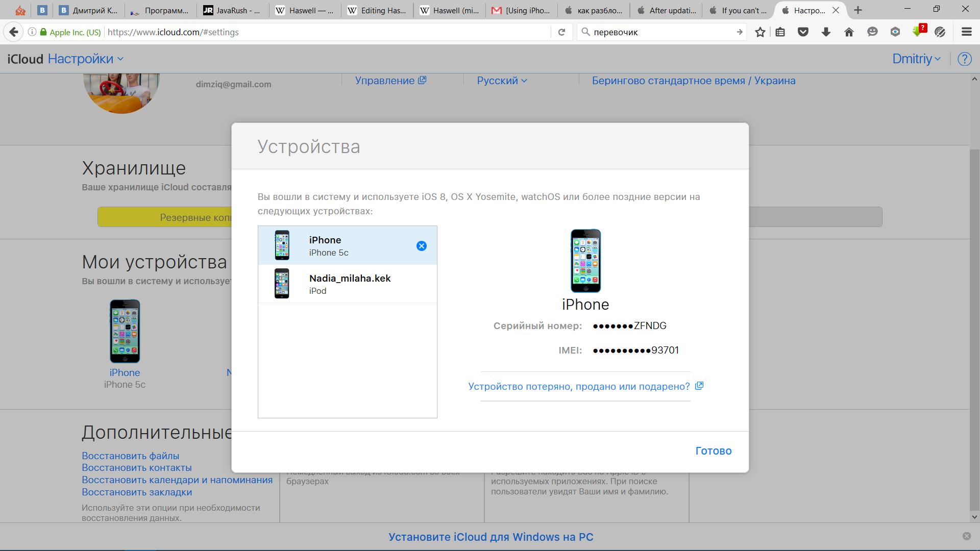Image resolution: width=980 pixels, height=551 pixels.
Task: Click the back navigation arrow
Action: point(14,32)
